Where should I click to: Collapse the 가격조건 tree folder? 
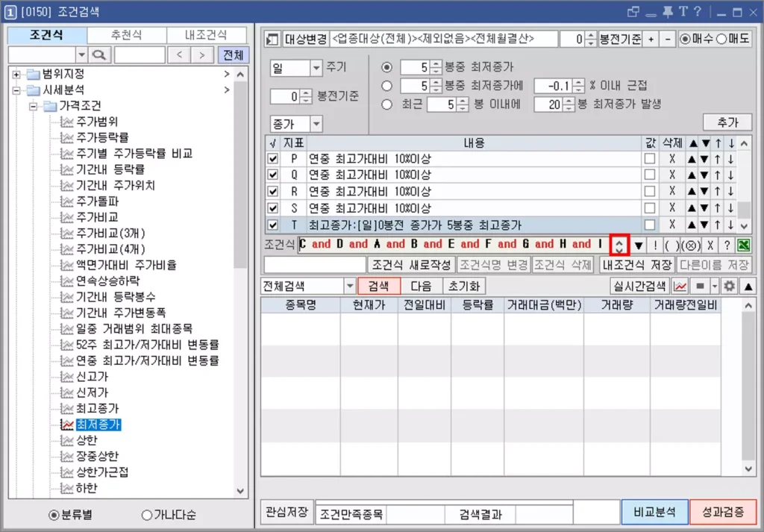(33, 106)
